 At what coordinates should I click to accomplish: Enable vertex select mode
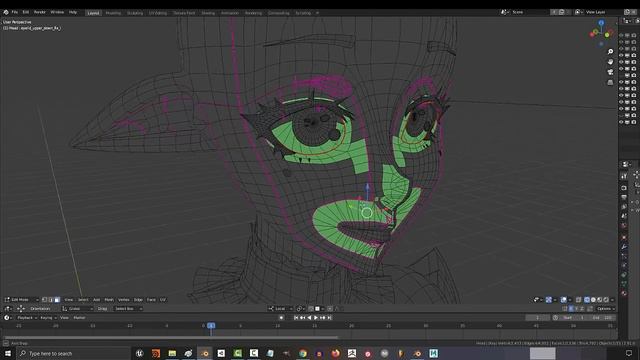click(44, 300)
